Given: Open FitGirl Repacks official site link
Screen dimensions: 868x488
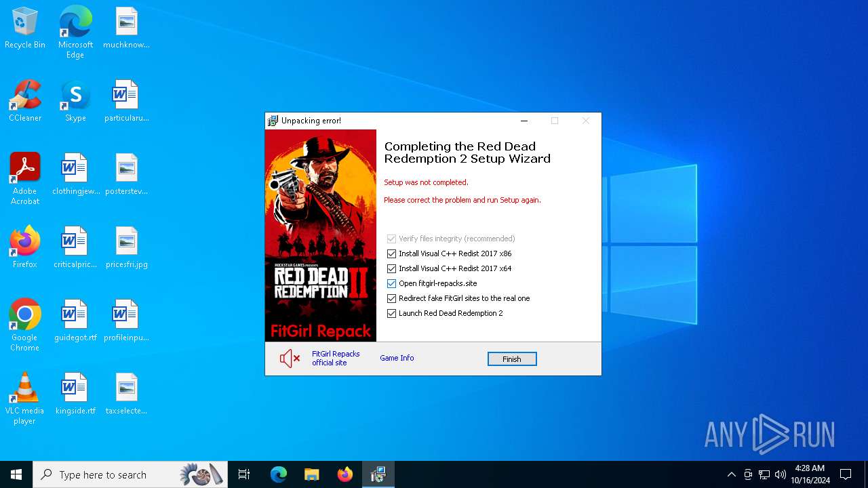Looking at the screenshot, I should [x=336, y=359].
